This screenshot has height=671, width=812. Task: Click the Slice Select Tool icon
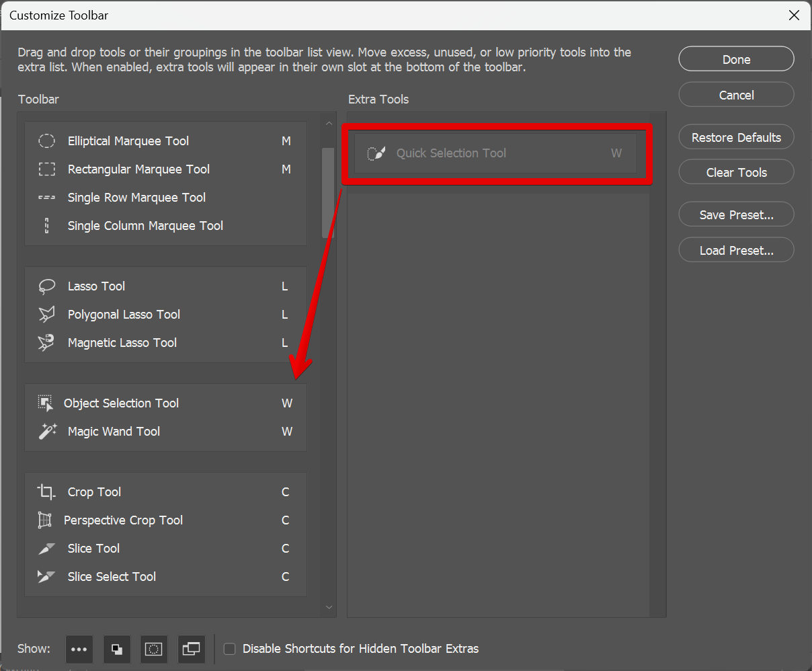[x=46, y=577]
